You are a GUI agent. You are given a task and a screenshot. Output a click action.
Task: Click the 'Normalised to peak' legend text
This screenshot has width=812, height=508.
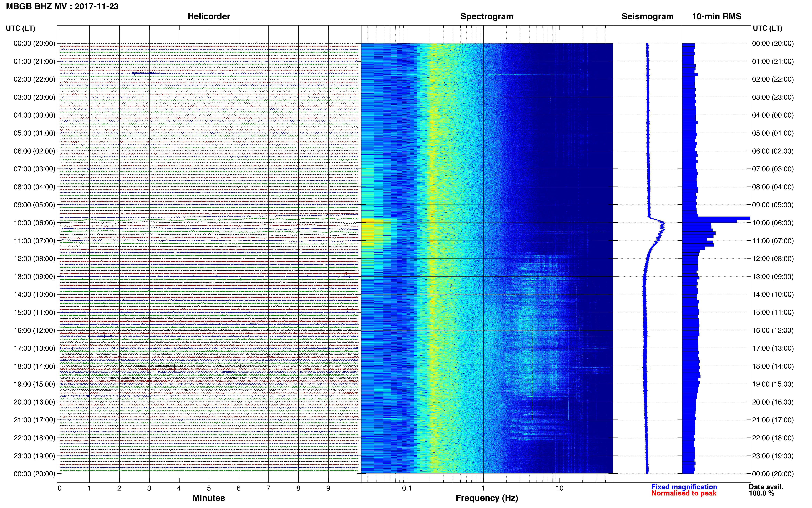[684, 493]
